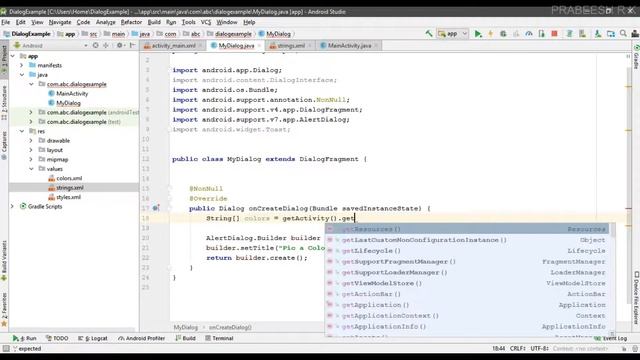Open the Logcat tool window button

point(93,338)
